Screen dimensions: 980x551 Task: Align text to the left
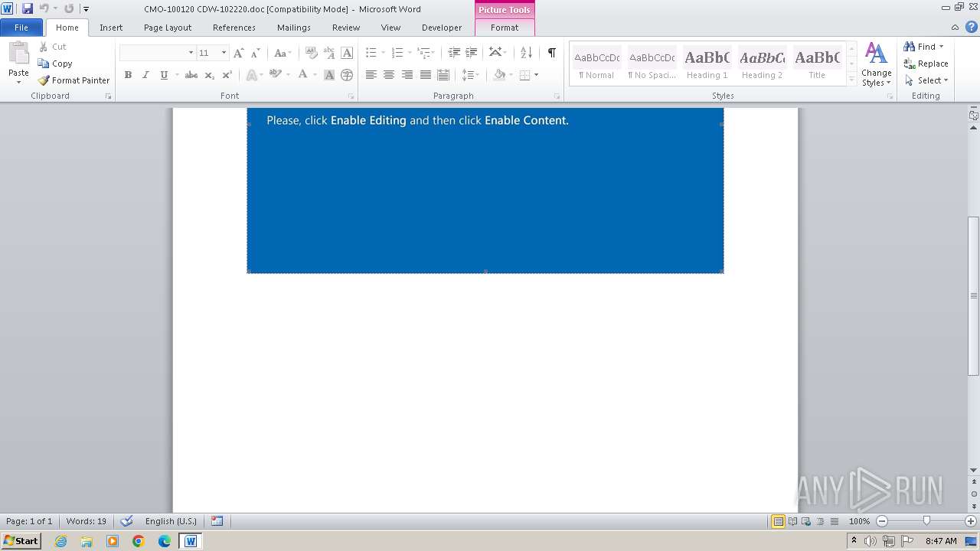(371, 75)
